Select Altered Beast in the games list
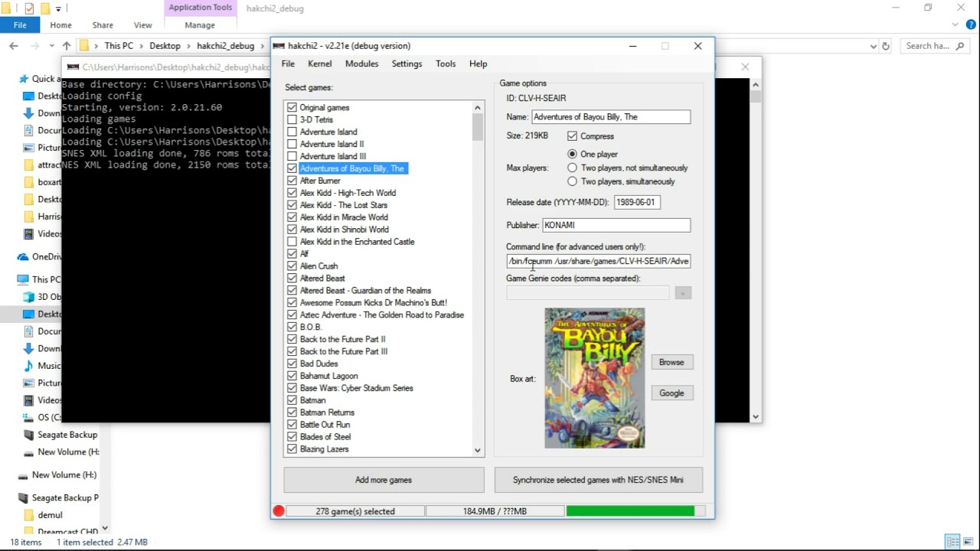 322,279
